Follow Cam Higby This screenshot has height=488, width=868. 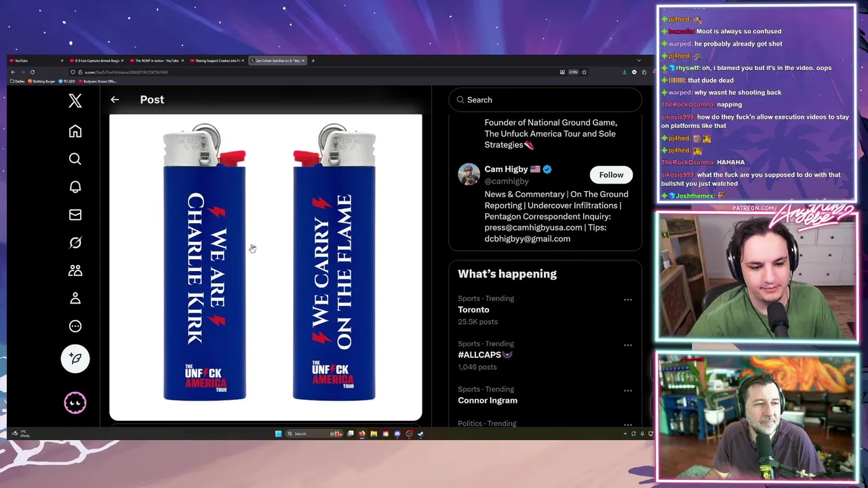(611, 175)
